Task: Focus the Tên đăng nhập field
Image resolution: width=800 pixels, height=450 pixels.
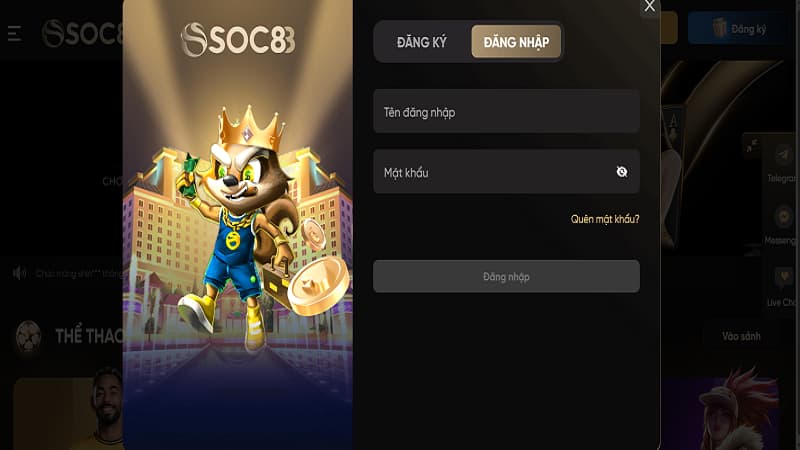Action: tap(506, 112)
